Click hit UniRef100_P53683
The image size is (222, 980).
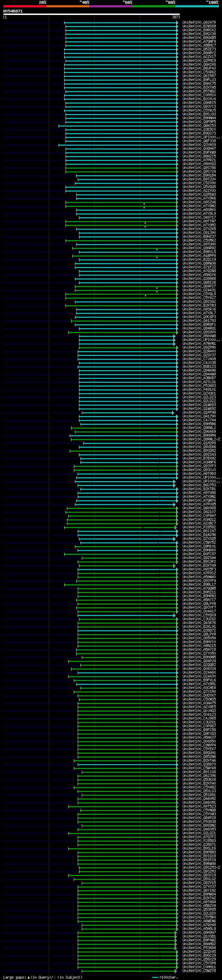coord(199,386)
